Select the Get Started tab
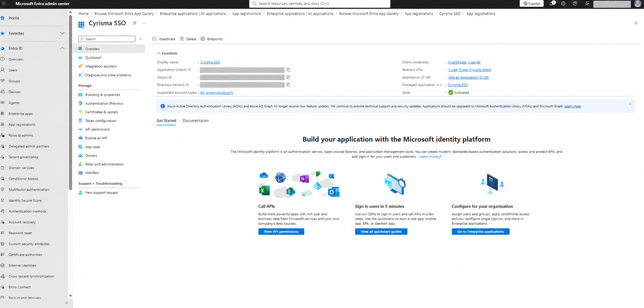The image size is (644, 308). 166,121
